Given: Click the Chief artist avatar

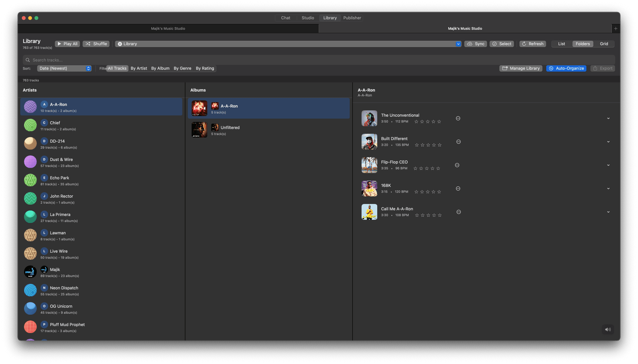Looking at the screenshot, I should pos(30,125).
